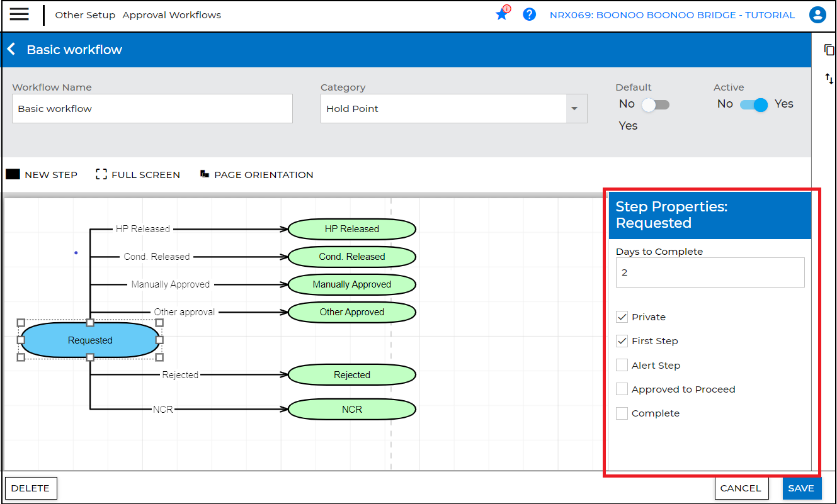The width and height of the screenshot is (837, 504).
Task: Click the copy icon in right sidebar
Action: (829, 50)
